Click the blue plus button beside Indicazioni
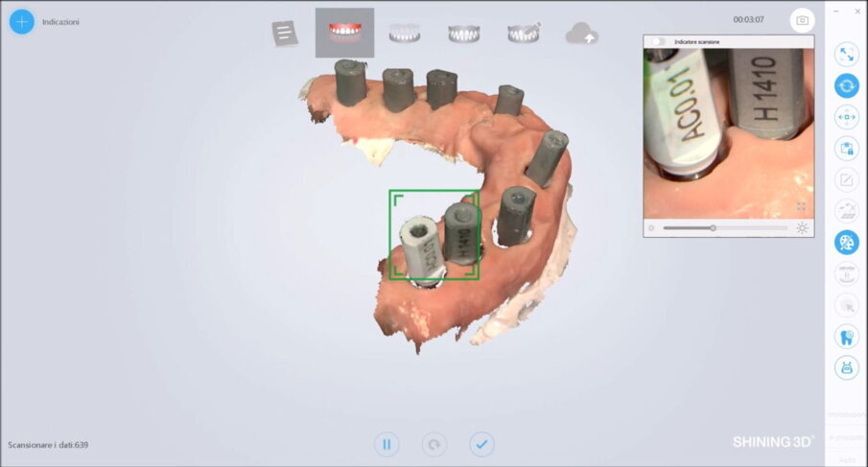This screenshot has height=467, width=868. click(22, 22)
